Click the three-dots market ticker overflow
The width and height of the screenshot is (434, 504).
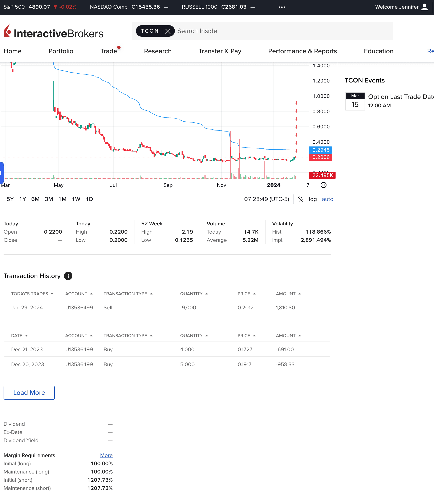[282, 7]
